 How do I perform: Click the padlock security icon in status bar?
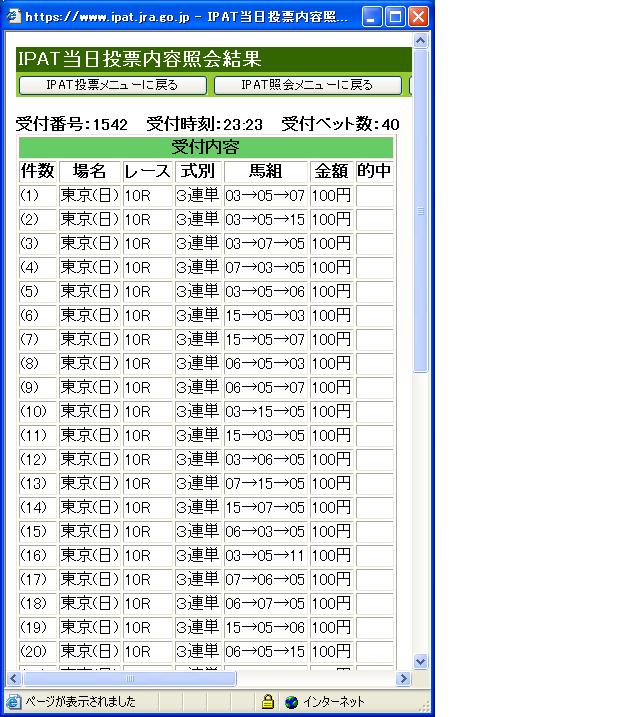click(268, 701)
